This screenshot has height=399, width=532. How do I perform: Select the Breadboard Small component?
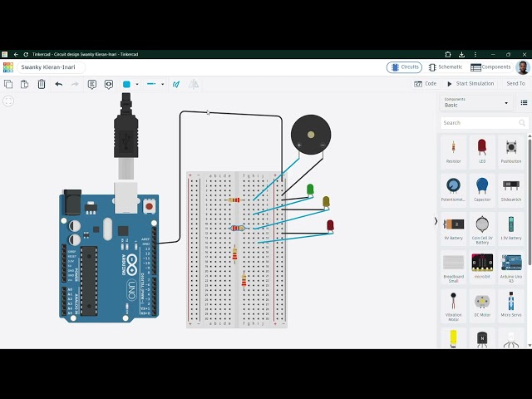click(454, 268)
